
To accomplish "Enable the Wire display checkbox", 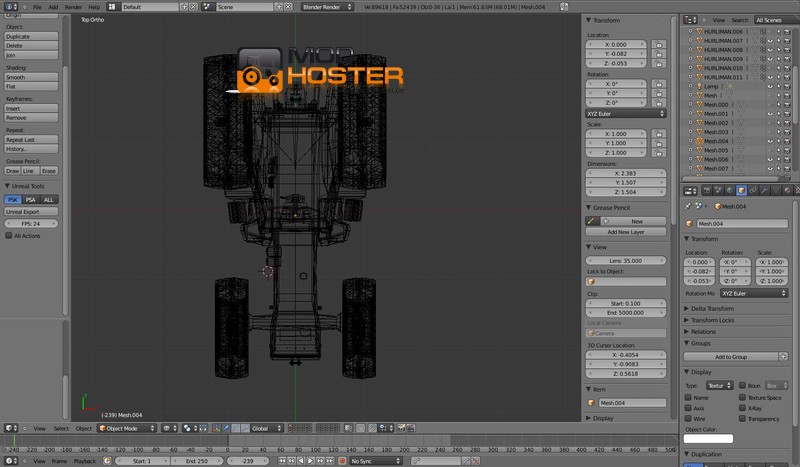I will [688, 419].
